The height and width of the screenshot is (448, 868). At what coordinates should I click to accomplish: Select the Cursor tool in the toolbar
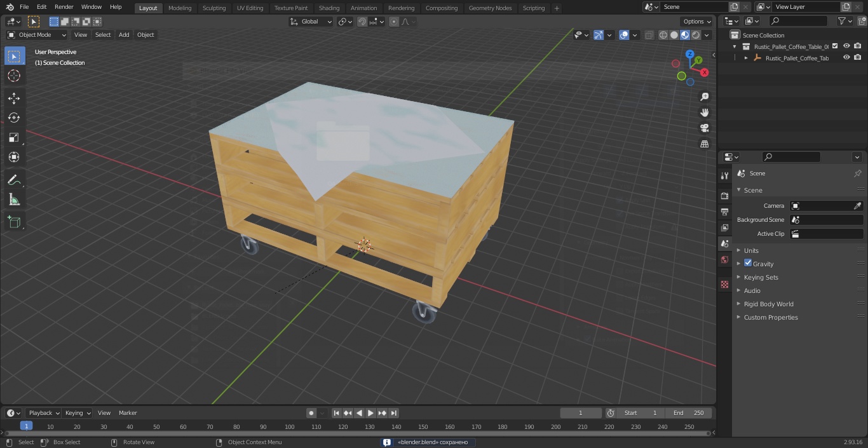(14, 76)
